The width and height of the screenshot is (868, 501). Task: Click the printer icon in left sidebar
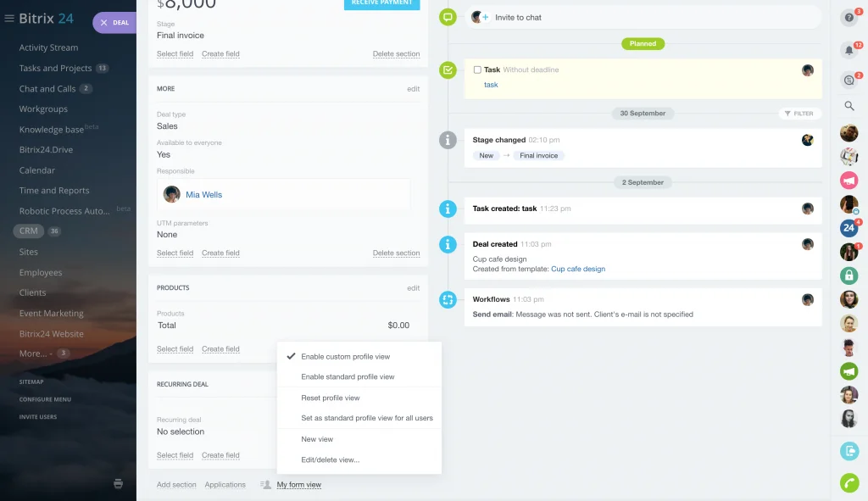[x=118, y=484]
